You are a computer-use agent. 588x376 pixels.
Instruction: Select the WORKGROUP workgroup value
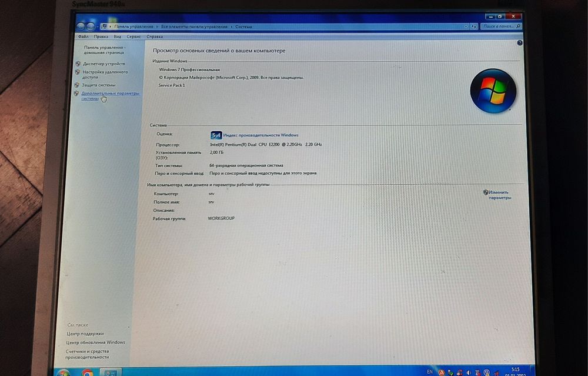[x=221, y=218]
